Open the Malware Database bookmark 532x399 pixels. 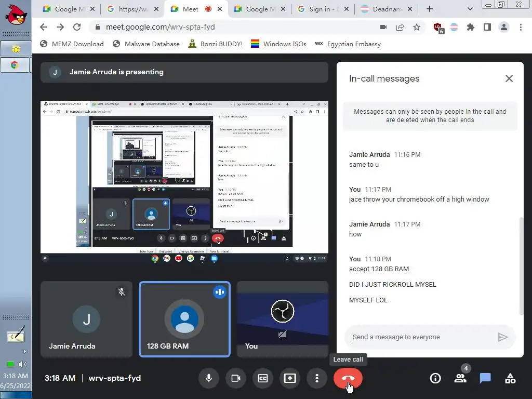click(x=146, y=44)
